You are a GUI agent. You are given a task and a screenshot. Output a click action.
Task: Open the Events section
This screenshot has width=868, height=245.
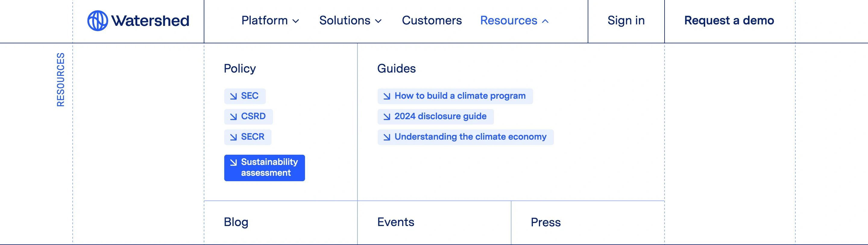tap(396, 222)
